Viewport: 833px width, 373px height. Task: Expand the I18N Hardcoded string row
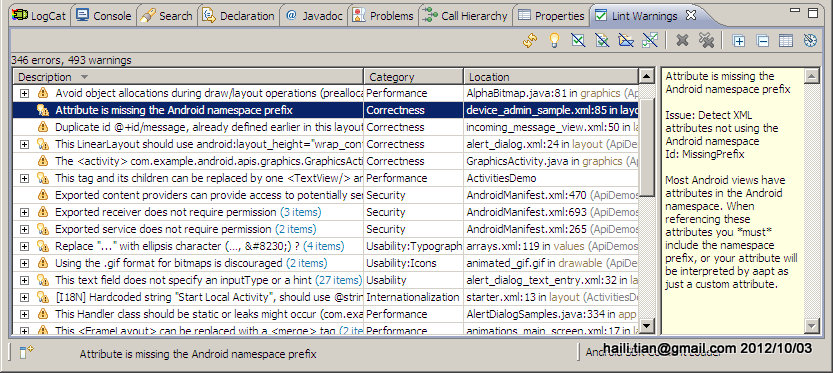pos(24,297)
